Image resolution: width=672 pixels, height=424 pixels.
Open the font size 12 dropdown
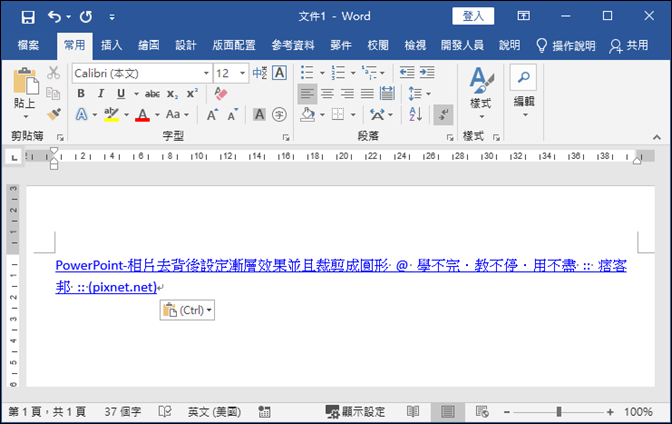coord(243,73)
